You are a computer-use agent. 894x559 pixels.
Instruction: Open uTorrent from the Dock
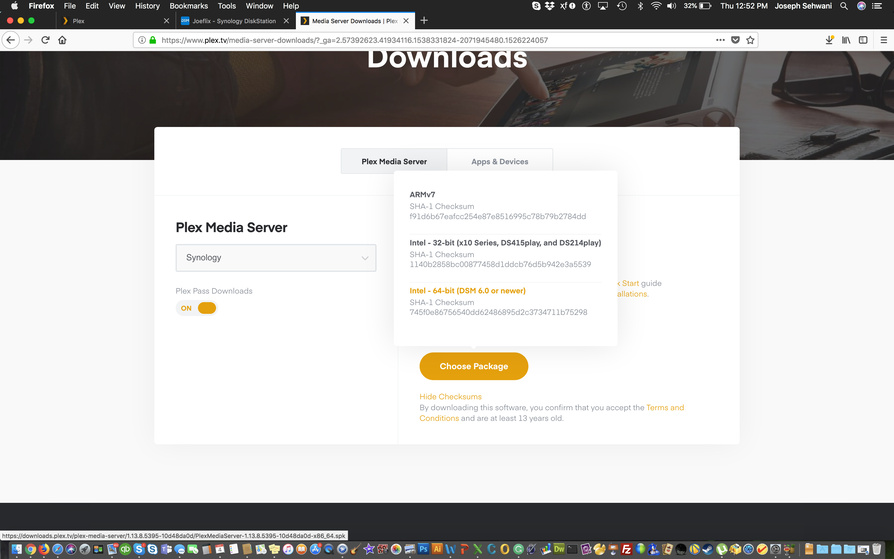[x=722, y=549]
